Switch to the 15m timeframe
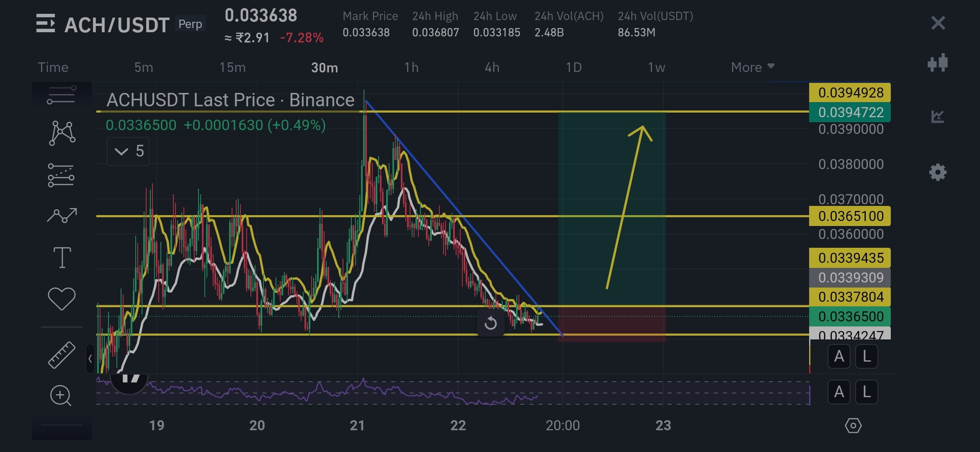The width and height of the screenshot is (980, 452). (232, 67)
